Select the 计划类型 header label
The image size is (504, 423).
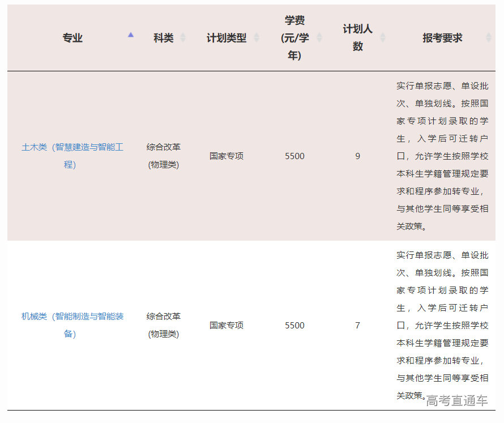pyautogui.click(x=227, y=38)
